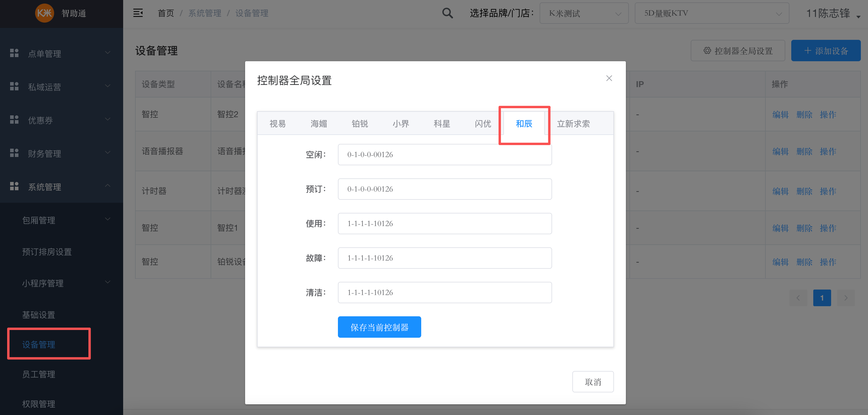Open 设备管理 in sidebar
Viewport: 868px width, 415px height.
point(38,344)
